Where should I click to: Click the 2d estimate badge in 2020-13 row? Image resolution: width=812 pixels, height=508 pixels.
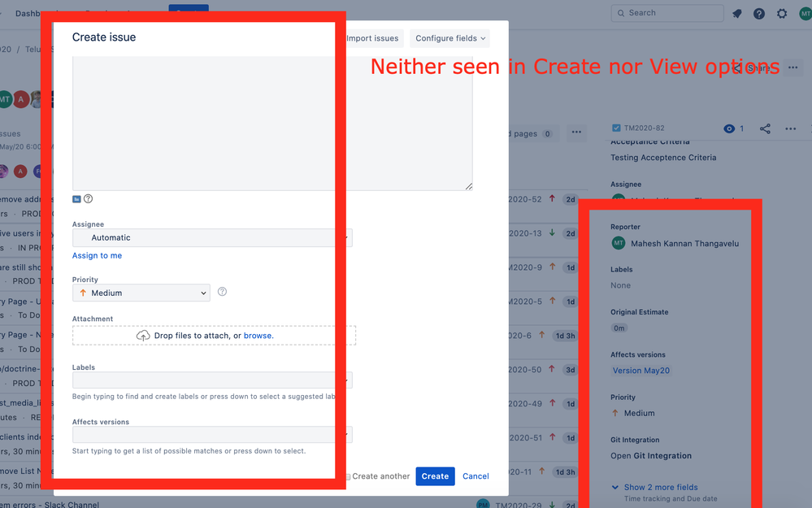click(x=570, y=233)
